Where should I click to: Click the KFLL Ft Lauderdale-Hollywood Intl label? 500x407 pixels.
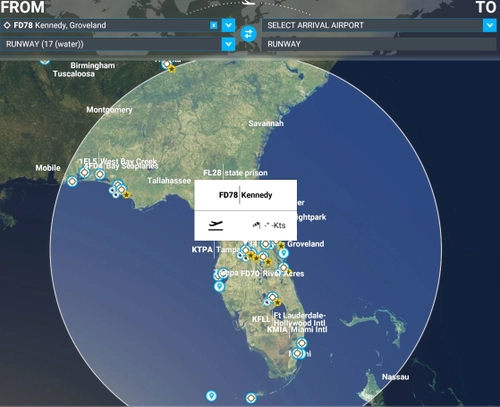[289, 319]
